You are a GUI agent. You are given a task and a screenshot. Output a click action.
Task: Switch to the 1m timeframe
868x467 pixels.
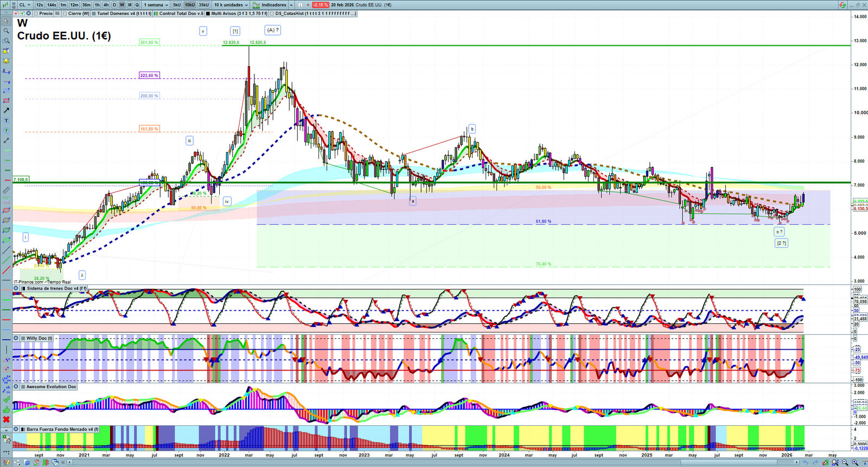pos(63,5)
